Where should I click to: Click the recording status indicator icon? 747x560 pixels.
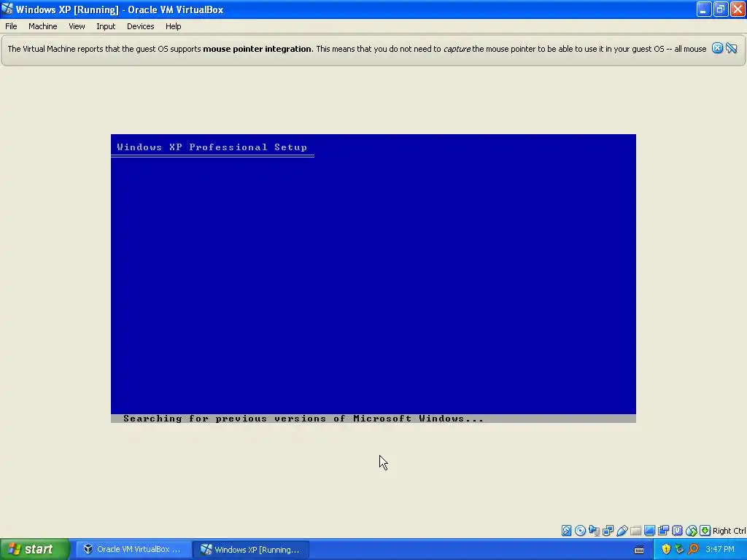point(663,531)
